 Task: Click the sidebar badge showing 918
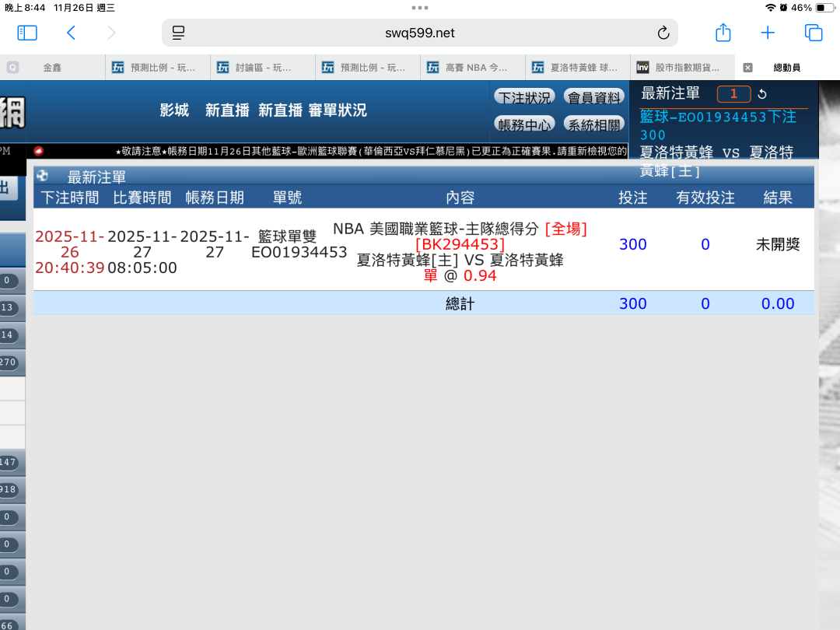tap(9, 489)
